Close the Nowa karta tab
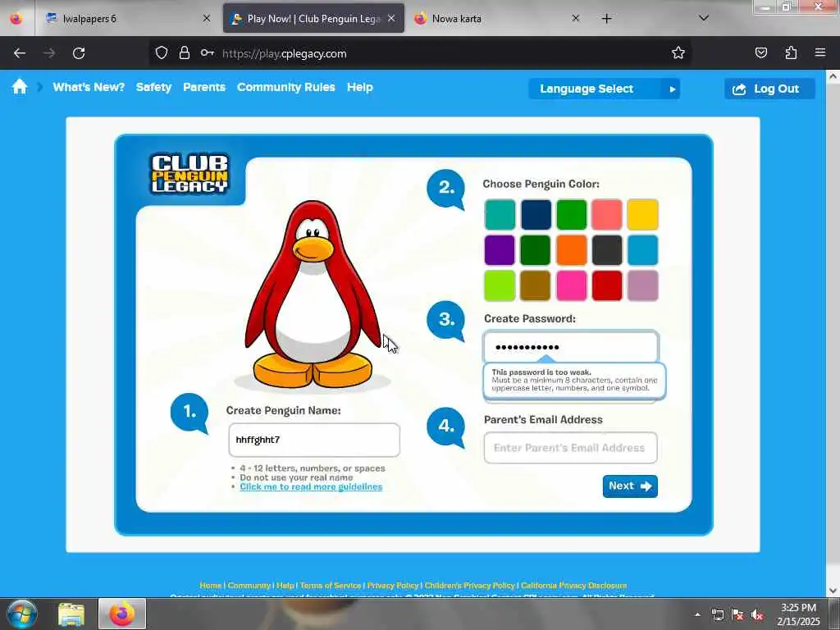Screen dimensions: 840x630 575,18
